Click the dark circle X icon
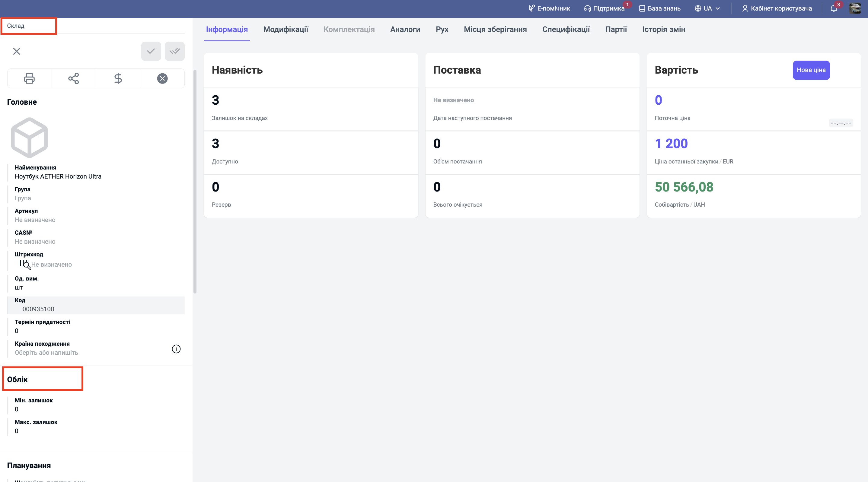Viewport: 868px width, 482px height. 162,78
